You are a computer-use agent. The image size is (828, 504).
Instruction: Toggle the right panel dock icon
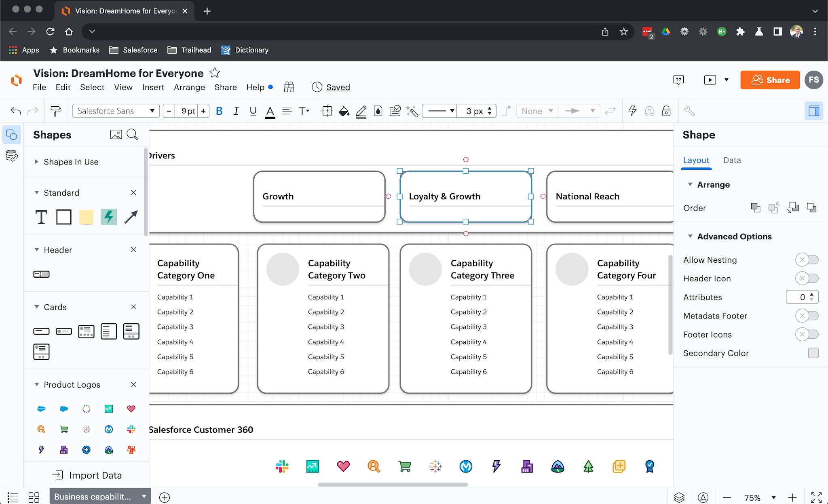tap(814, 111)
